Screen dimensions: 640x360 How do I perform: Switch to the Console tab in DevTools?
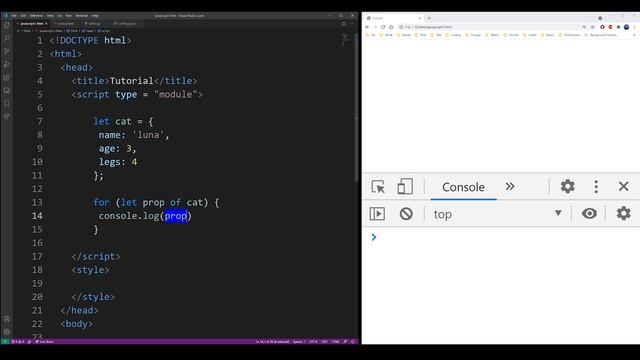[x=463, y=187]
